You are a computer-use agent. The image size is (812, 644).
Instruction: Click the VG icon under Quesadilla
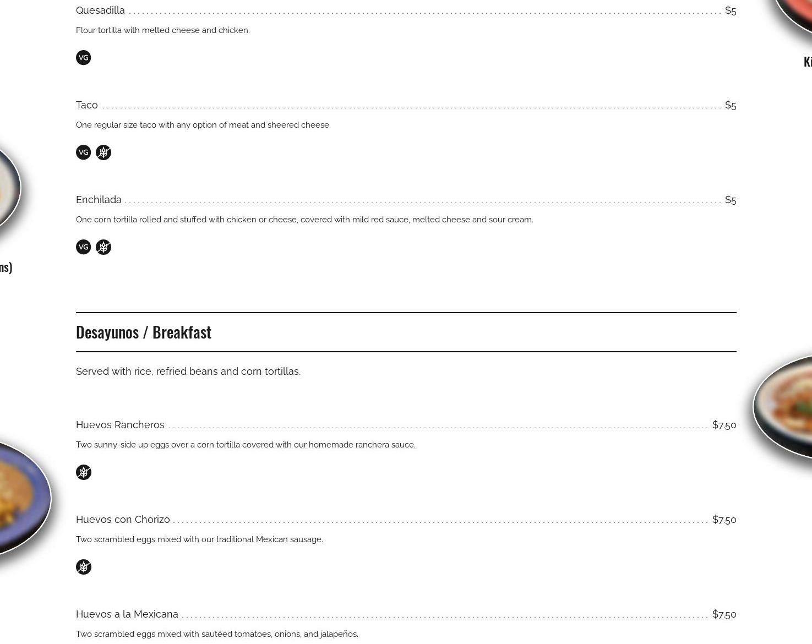pyautogui.click(x=83, y=58)
